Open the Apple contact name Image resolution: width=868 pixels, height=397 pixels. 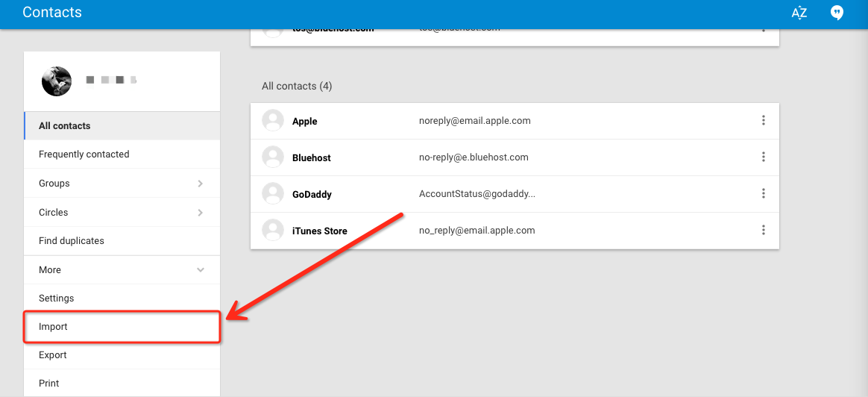tap(304, 121)
